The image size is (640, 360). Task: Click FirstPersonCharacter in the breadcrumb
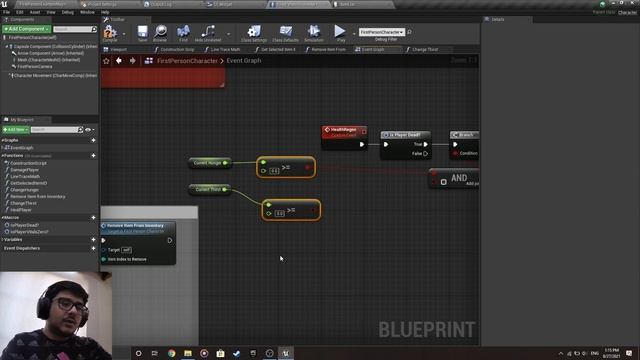click(x=187, y=61)
